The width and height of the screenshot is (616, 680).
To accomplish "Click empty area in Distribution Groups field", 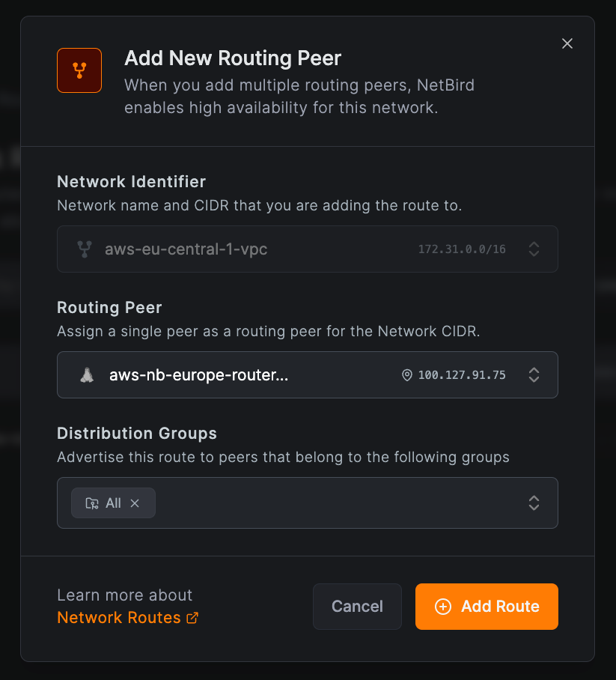I will [x=337, y=503].
